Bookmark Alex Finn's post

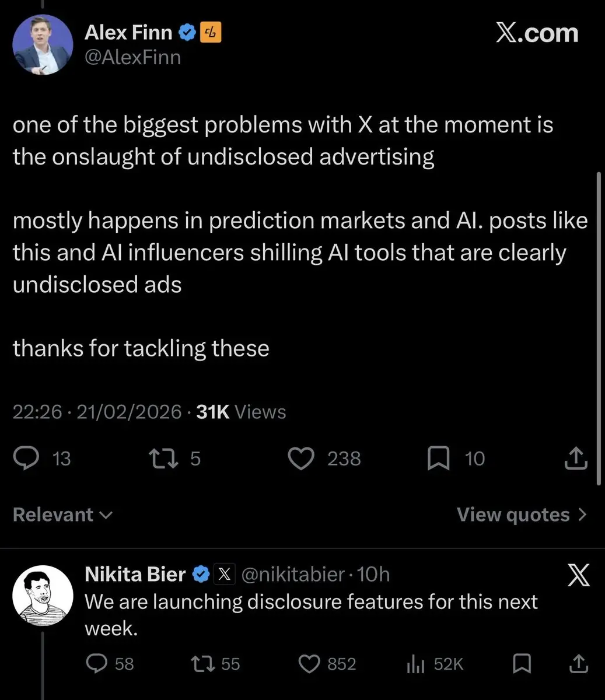(x=439, y=459)
